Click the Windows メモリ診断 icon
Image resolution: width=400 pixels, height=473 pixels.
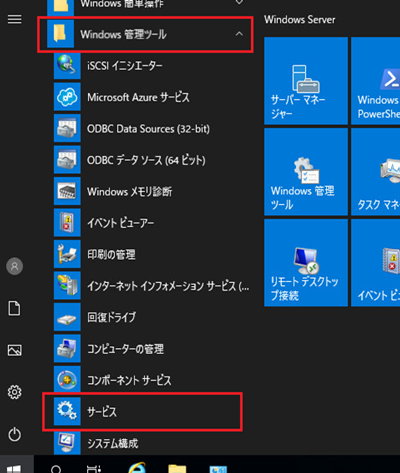[x=67, y=191]
